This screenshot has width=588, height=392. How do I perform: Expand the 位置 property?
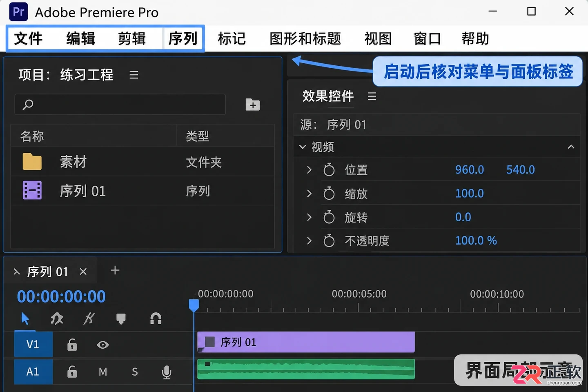pyautogui.click(x=309, y=170)
